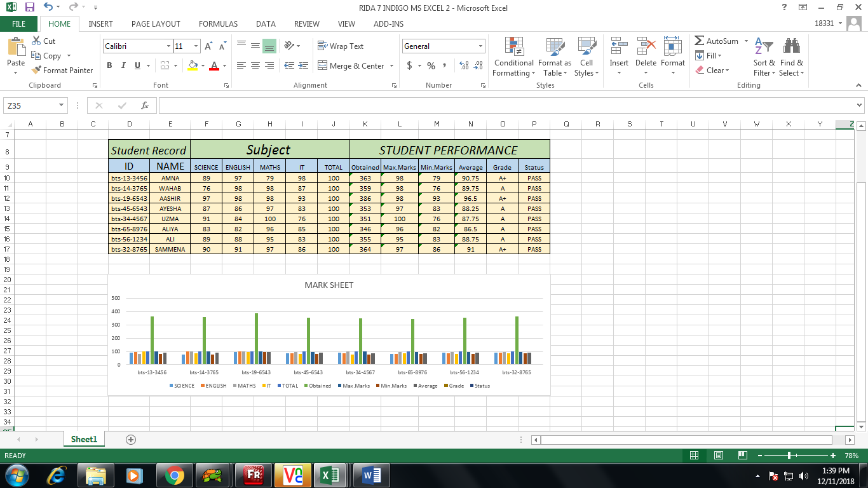Switch to the FORMULAS ribbon tab
868x488 pixels.
218,24
